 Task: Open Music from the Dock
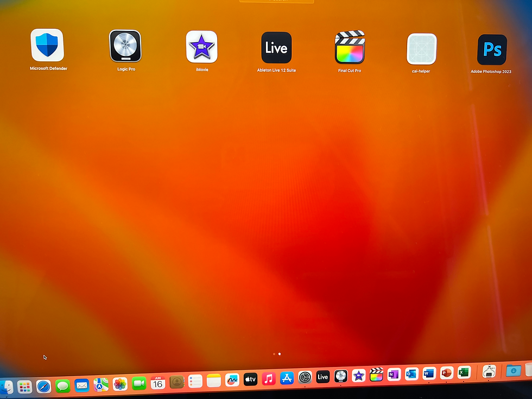click(269, 379)
